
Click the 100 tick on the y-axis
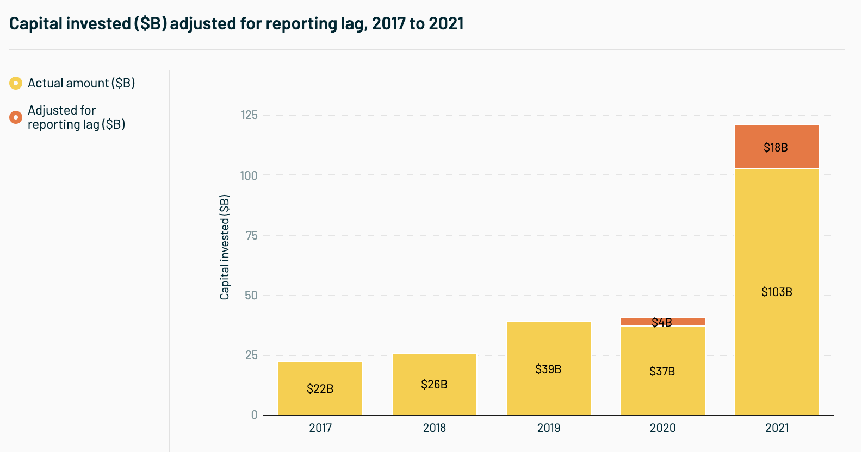click(x=249, y=175)
